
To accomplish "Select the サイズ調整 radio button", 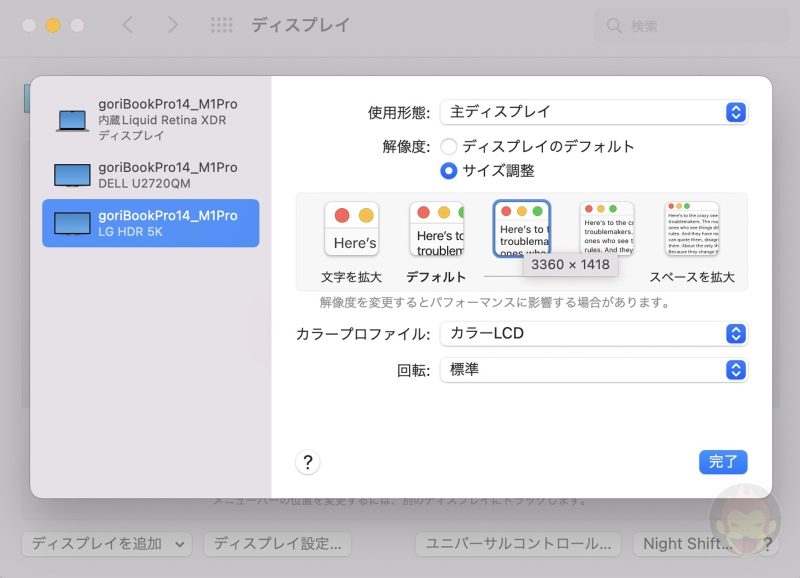I will (x=449, y=171).
